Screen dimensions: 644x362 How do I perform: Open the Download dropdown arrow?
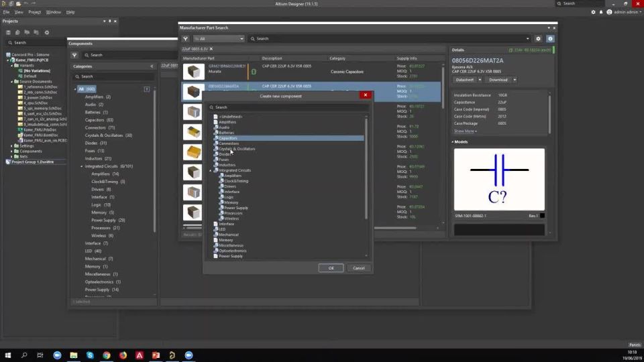tap(515, 80)
